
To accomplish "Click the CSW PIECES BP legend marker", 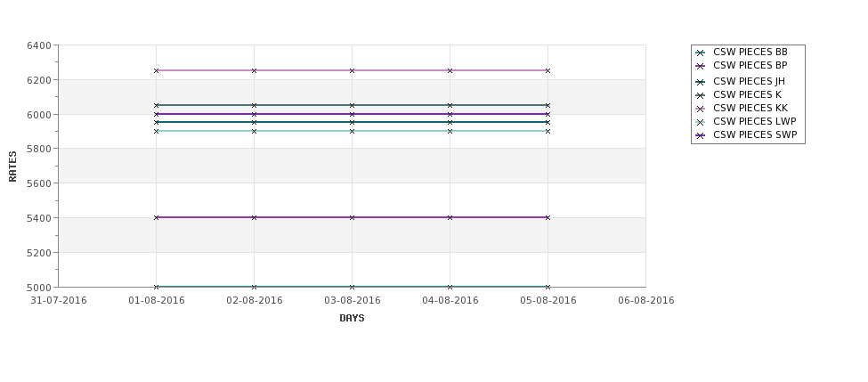I will [x=701, y=67].
